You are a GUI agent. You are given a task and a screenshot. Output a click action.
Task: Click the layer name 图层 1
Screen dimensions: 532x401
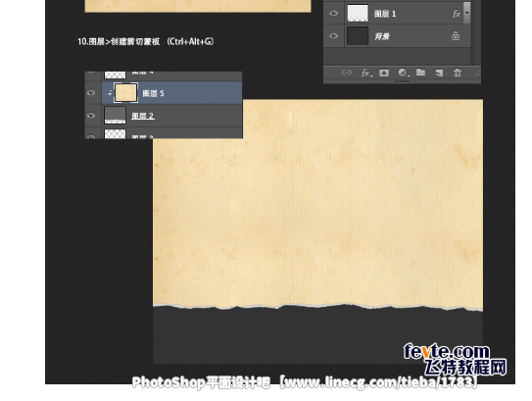click(x=385, y=14)
